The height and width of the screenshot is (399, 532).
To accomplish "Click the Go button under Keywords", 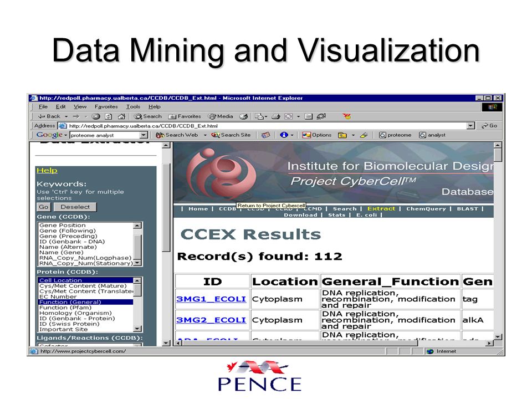I will 43,207.
